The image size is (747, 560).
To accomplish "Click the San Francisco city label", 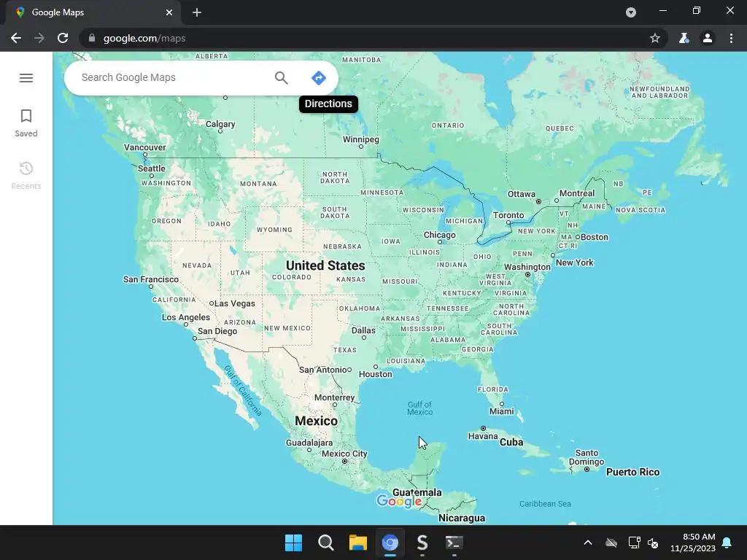I will [x=150, y=279].
